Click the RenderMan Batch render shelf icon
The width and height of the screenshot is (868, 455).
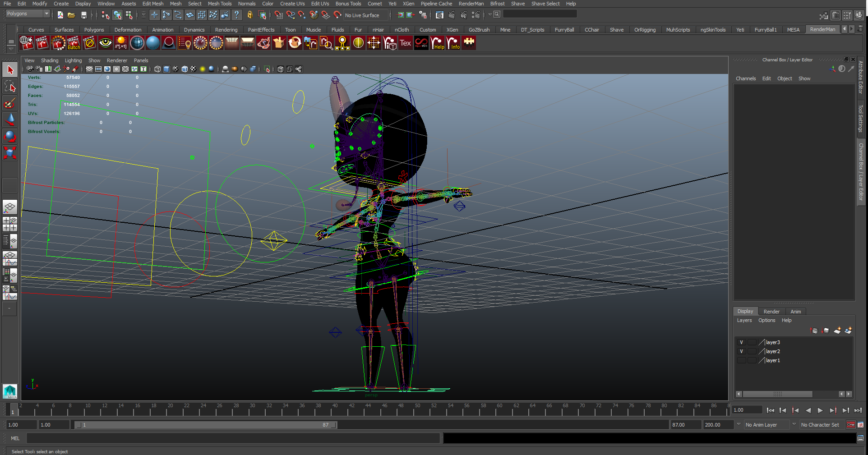tap(74, 43)
